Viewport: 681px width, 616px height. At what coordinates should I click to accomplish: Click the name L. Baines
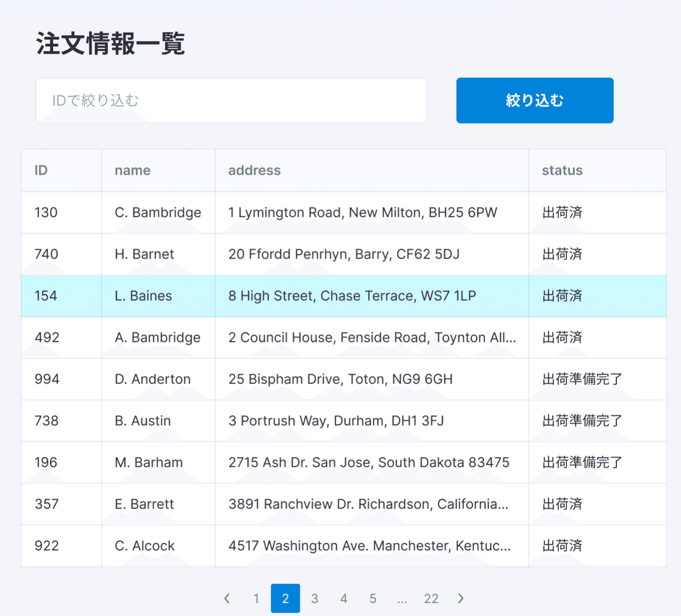[143, 296]
